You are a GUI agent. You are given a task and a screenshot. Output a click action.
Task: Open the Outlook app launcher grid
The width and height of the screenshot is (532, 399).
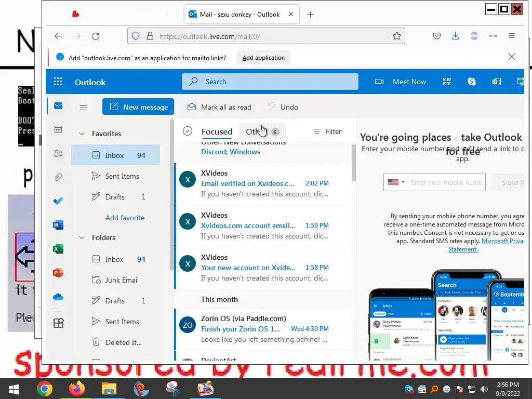(x=58, y=82)
